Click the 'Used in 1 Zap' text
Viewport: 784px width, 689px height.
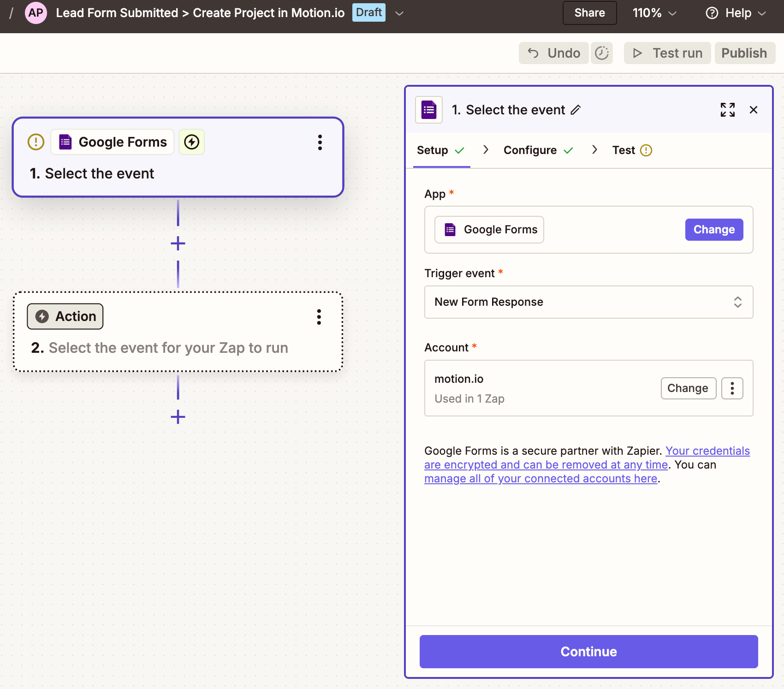point(469,399)
